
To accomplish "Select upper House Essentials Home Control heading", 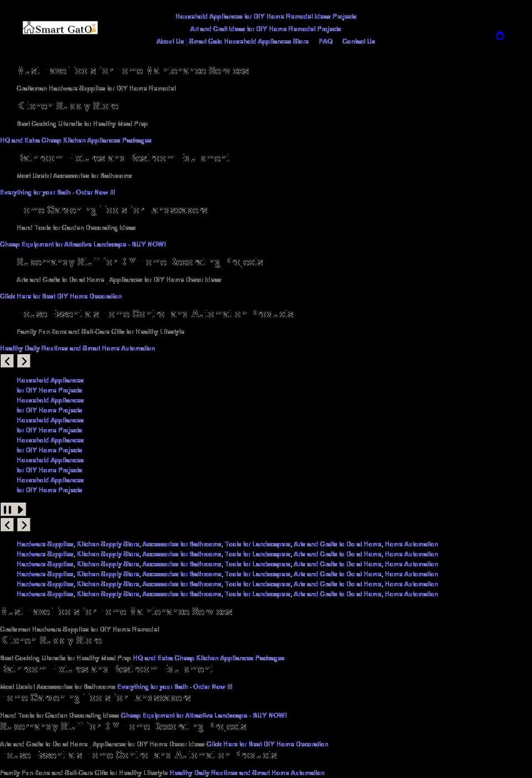I will pos(155,314).
